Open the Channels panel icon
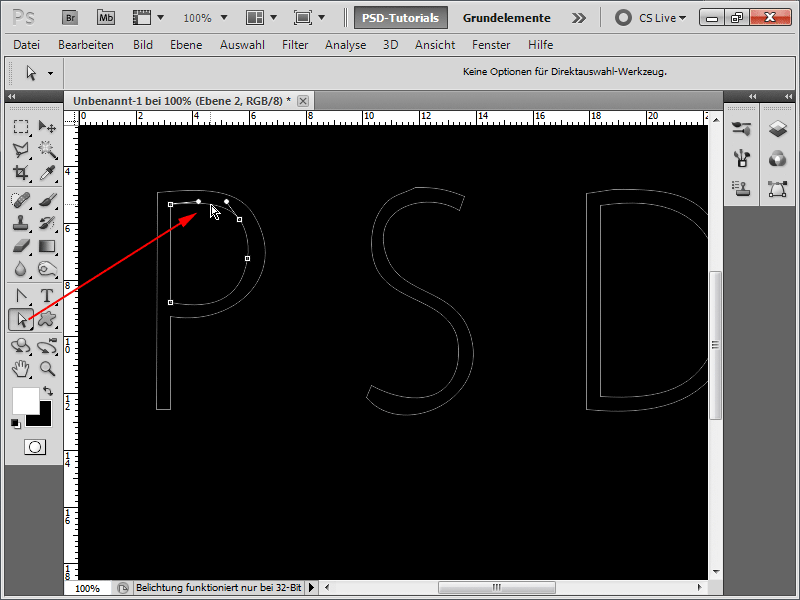Image resolution: width=800 pixels, height=600 pixels. [x=777, y=159]
